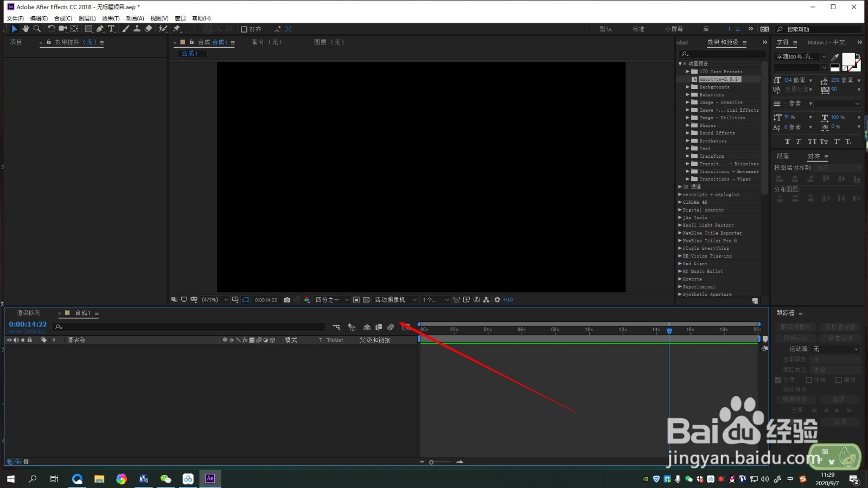Image resolution: width=868 pixels, height=488 pixels.
Task: Toggle hide shy layers in timeline
Action: (367, 327)
